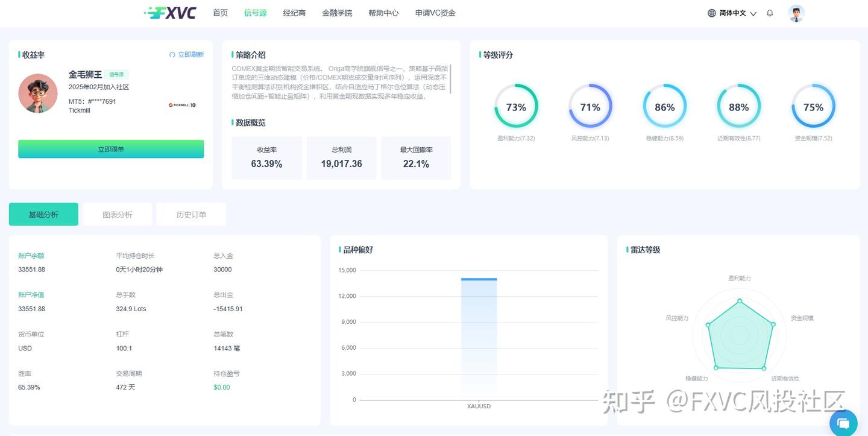Click the strategy description scrollbar
Screen dimensions: 868x436
coord(450,79)
